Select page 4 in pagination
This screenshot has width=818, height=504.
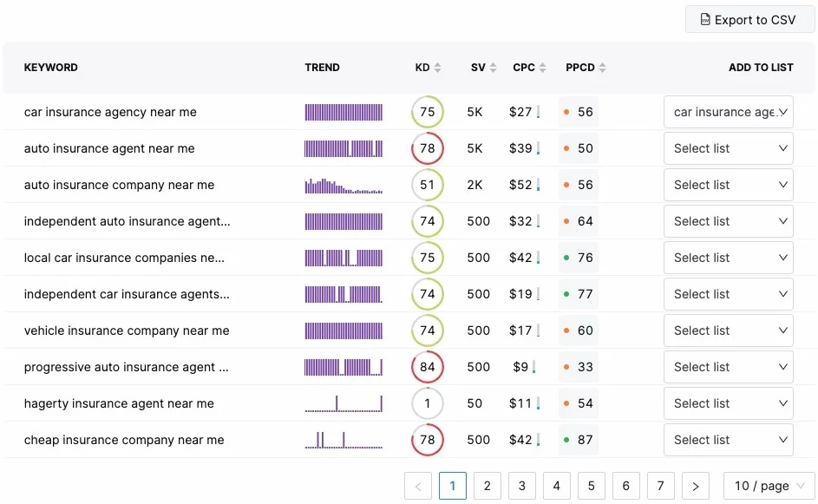[x=557, y=487]
